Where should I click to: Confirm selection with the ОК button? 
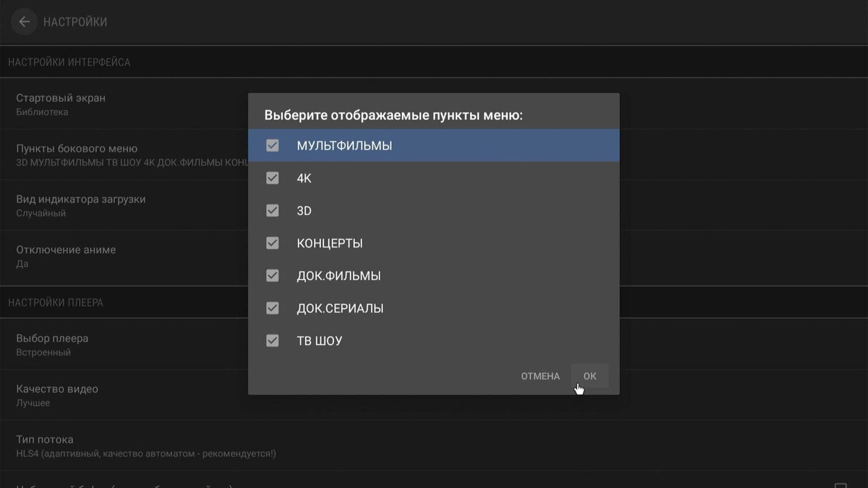[589, 376]
